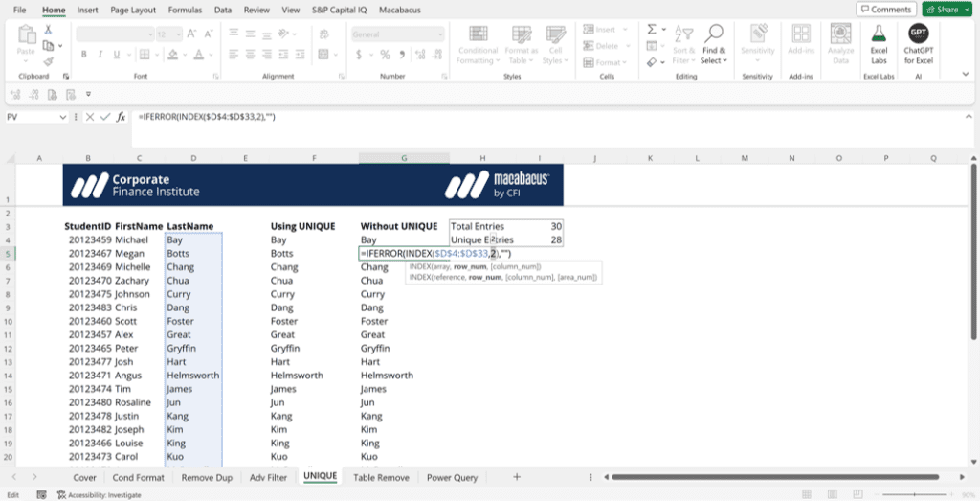Cancel the formula entry with X
The image size is (980, 501).
click(90, 117)
